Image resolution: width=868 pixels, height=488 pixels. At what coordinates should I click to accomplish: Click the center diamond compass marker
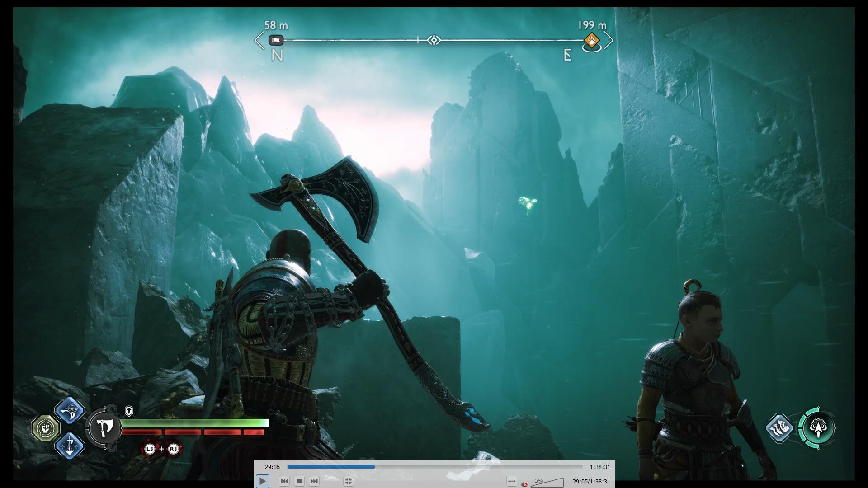click(434, 40)
